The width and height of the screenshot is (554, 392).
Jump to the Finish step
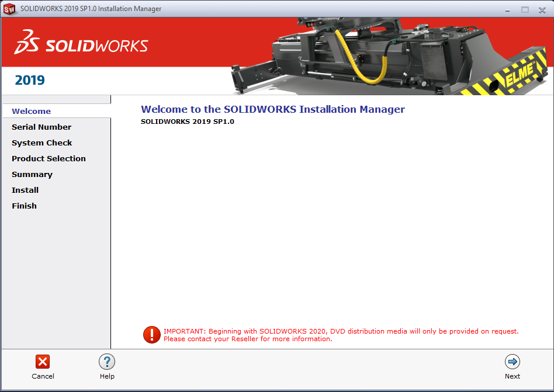click(x=24, y=206)
